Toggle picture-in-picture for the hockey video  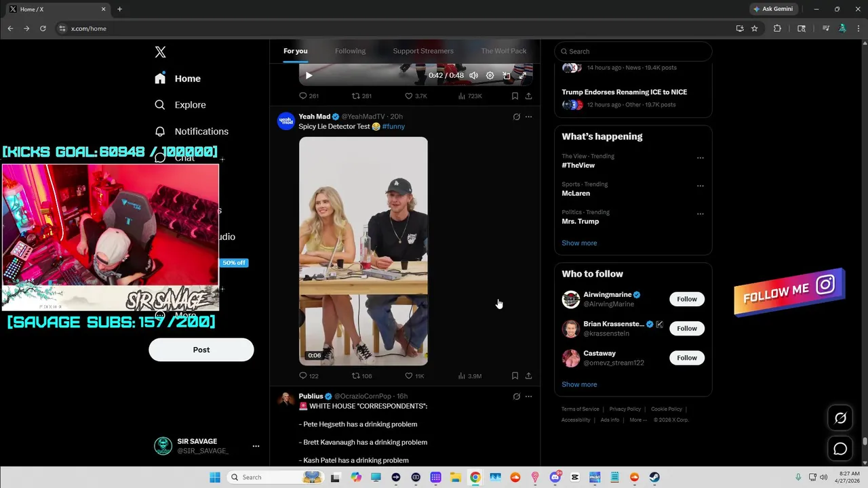[x=506, y=75]
